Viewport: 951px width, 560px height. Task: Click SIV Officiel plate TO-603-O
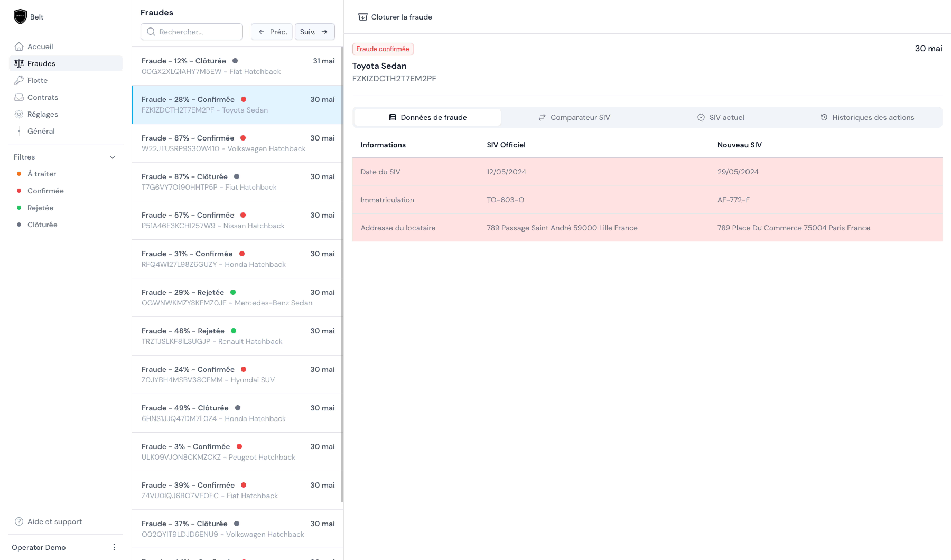click(505, 200)
